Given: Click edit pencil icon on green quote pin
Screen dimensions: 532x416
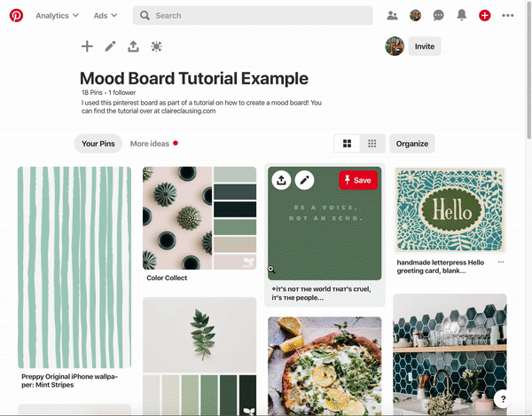Looking at the screenshot, I should (x=304, y=180).
